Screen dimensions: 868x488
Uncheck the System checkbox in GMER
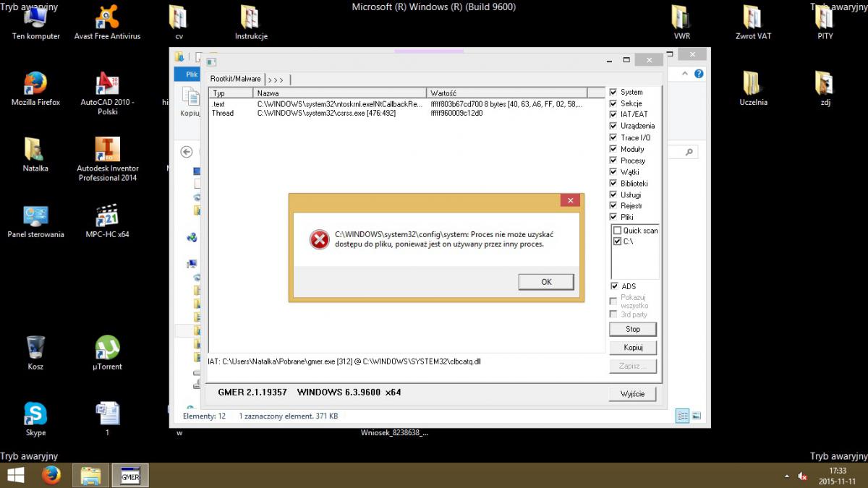613,93
